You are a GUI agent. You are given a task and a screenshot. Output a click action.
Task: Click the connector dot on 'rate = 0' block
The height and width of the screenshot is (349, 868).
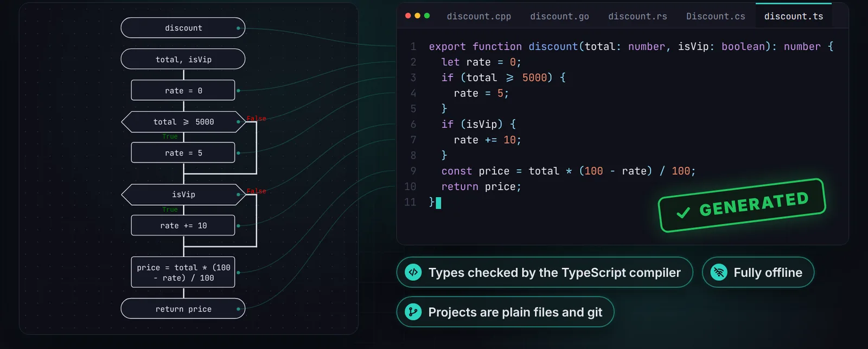pos(238,91)
